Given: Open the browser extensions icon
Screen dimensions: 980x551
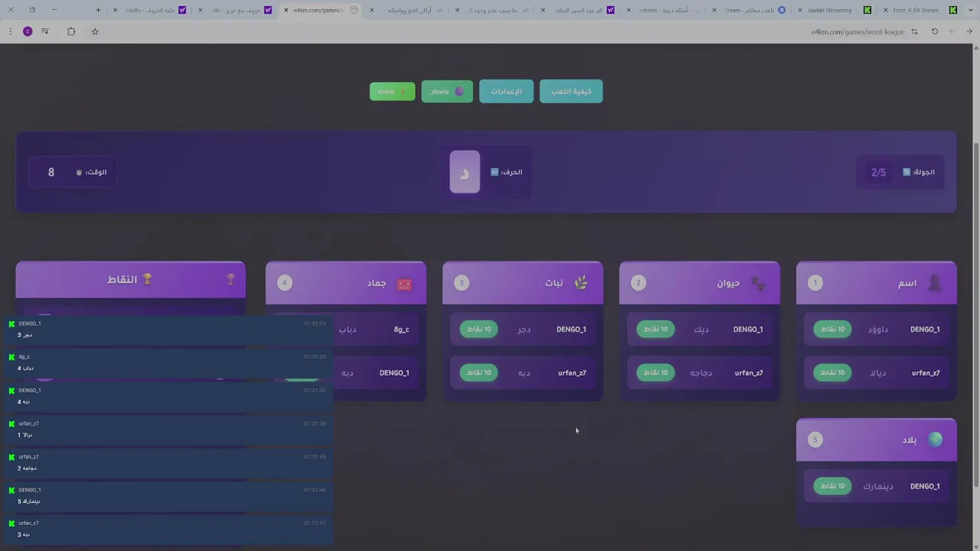Looking at the screenshot, I should pos(71,31).
